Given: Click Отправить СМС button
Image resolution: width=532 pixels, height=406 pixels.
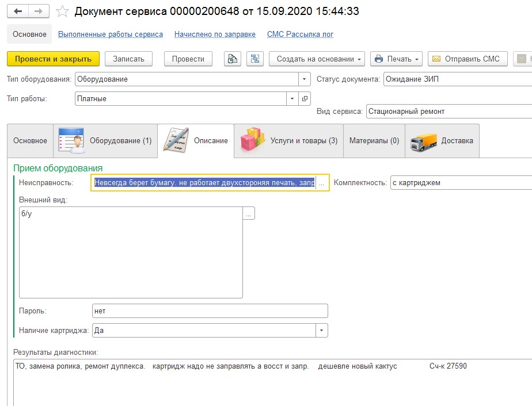Looking at the screenshot, I should [468, 59].
